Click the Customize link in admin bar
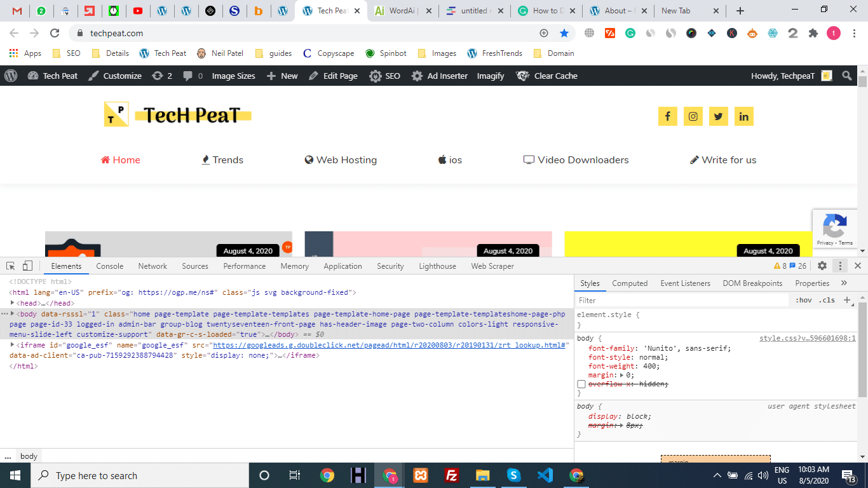The width and height of the screenshot is (868, 488). coord(114,76)
